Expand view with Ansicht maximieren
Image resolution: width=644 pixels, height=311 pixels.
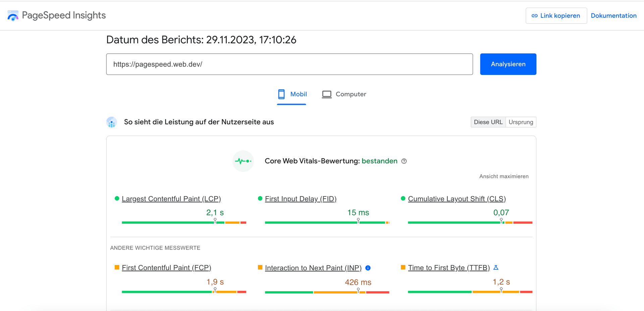(504, 176)
